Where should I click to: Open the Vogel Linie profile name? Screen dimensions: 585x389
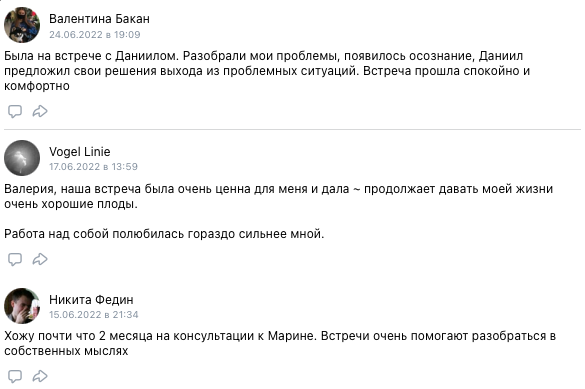coord(79,152)
